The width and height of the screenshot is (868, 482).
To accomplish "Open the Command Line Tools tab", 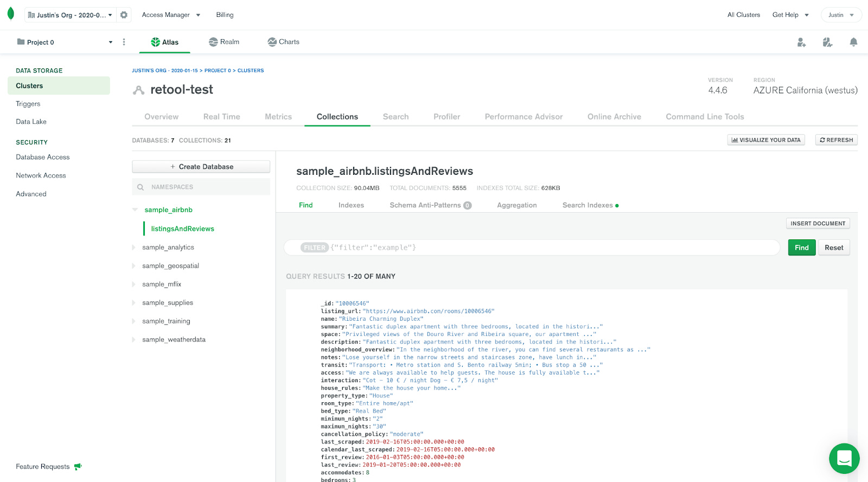I will 705,117.
